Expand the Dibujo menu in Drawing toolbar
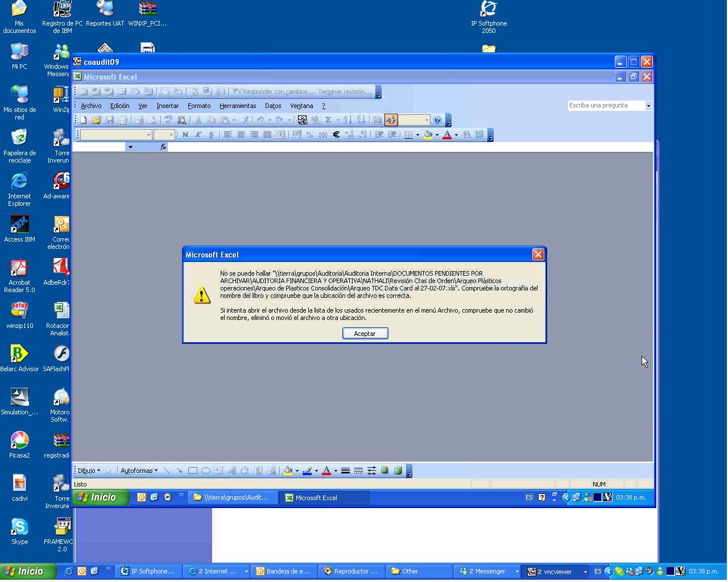The image size is (728, 582). pos(89,471)
